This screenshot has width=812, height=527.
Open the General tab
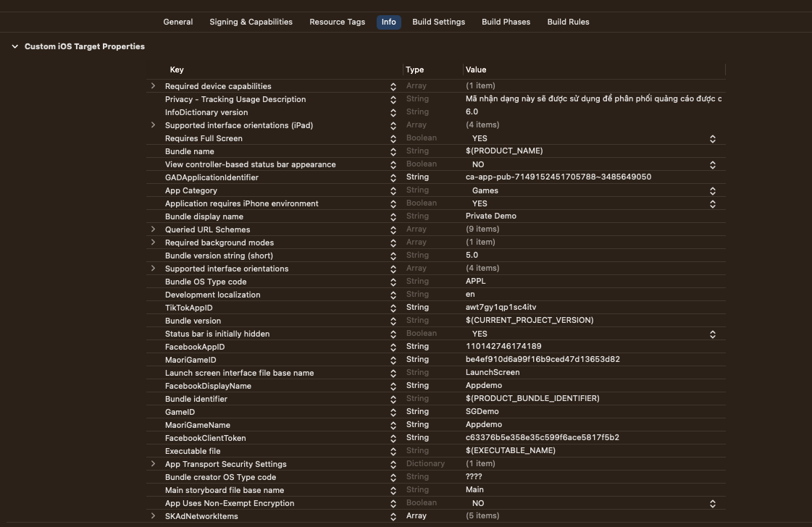177,22
